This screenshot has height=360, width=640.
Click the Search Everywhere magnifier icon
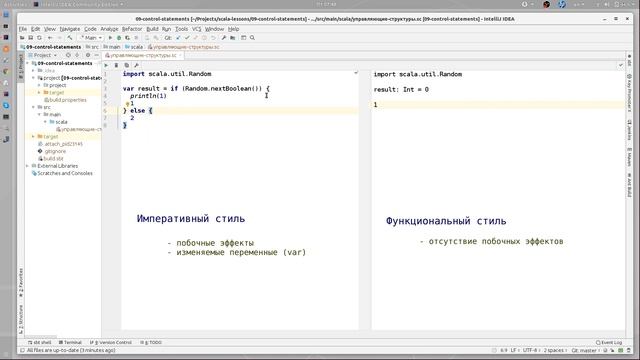tap(252, 38)
